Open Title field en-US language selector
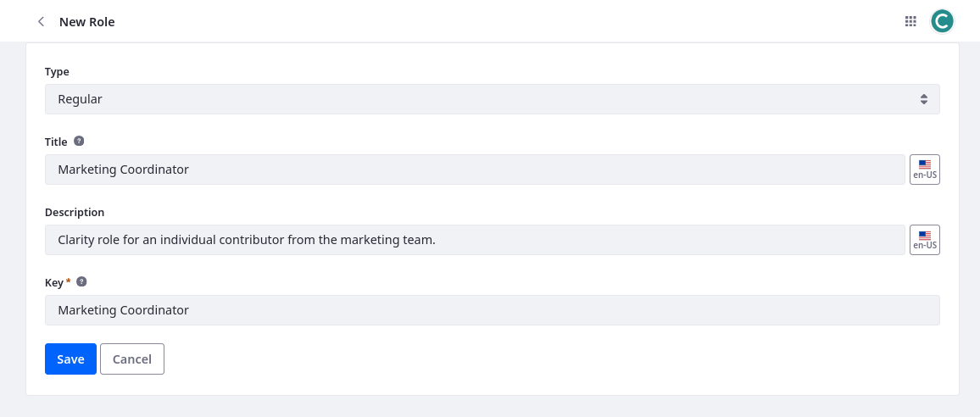 925,170
